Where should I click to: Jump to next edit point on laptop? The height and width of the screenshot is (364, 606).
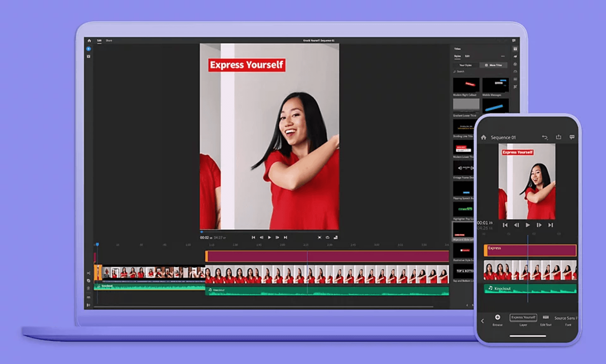point(285,237)
